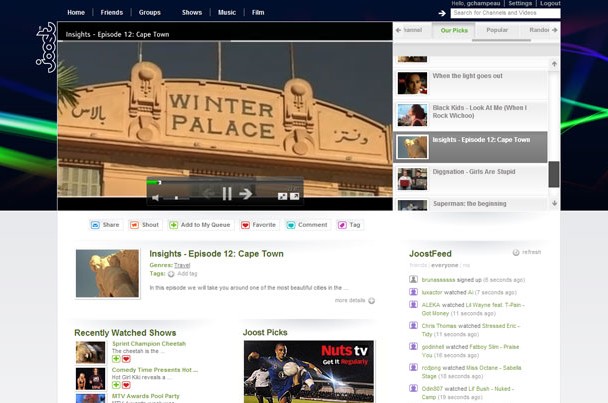Click the Joost logo
Viewport: 608px width, 403px height.
click(47, 47)
